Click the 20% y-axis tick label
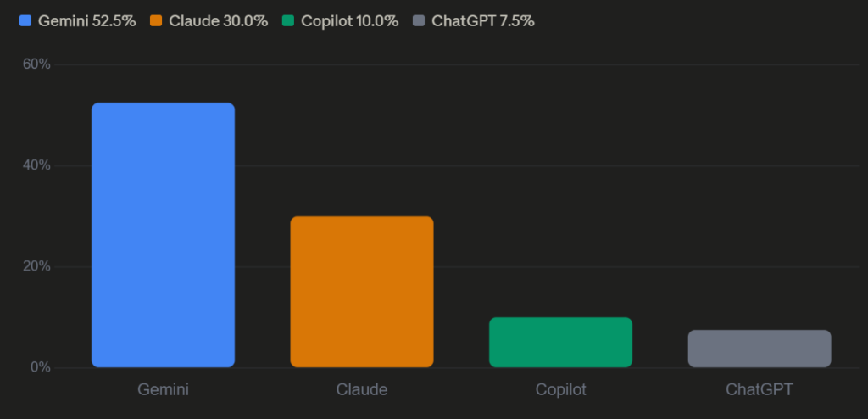This screenshot has width=868, height=419. point(36,267)
